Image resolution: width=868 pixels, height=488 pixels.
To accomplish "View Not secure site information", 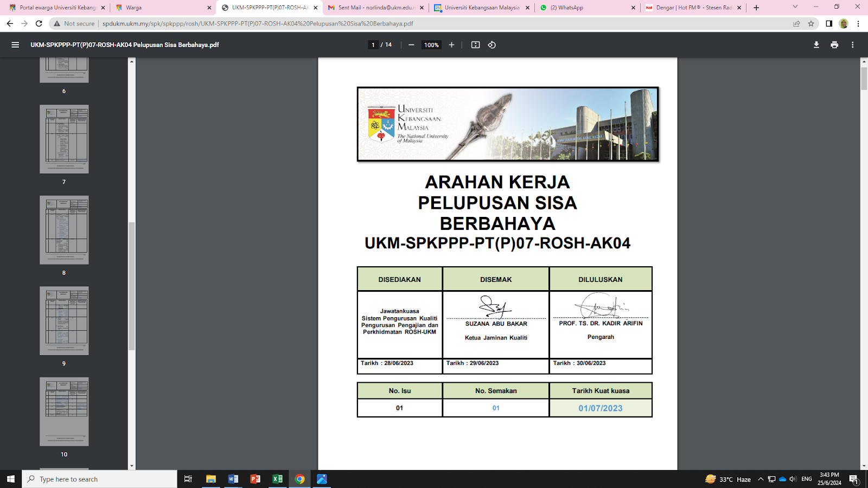I will (x=74, y=23).
